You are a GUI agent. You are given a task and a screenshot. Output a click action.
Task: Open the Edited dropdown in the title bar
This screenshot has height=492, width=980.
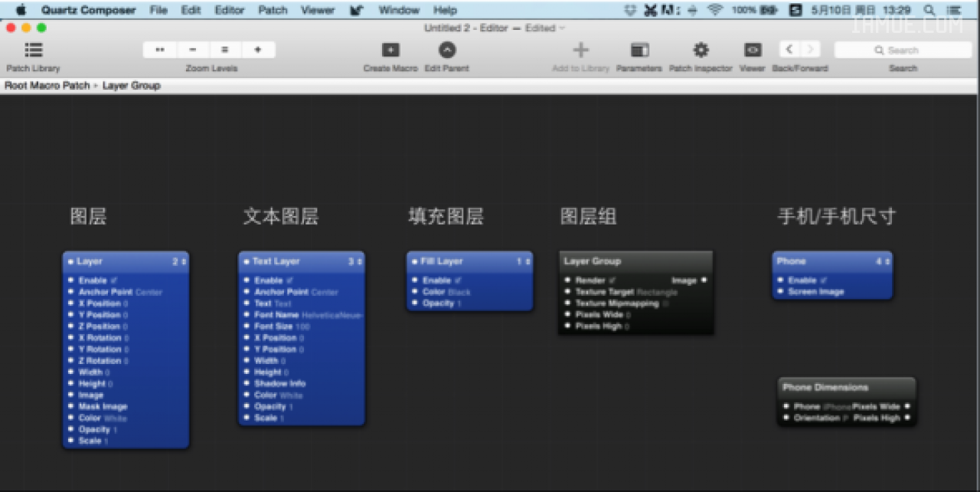pyautogui.click(x=545, y=28)
